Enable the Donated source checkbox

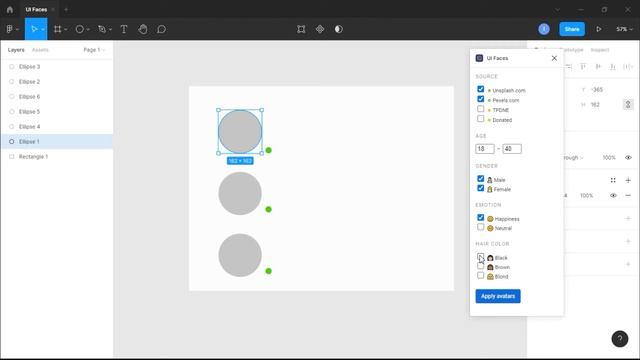coord(480,119)
